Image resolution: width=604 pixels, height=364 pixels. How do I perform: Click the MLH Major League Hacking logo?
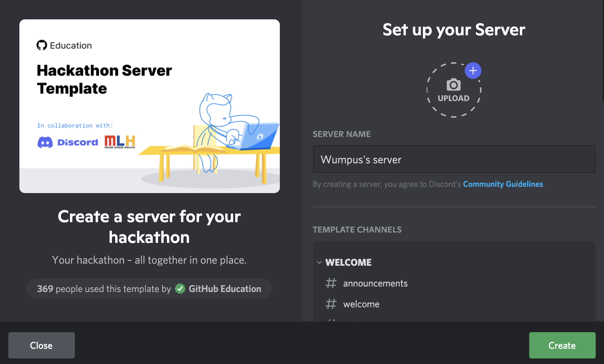pos(120,142)
